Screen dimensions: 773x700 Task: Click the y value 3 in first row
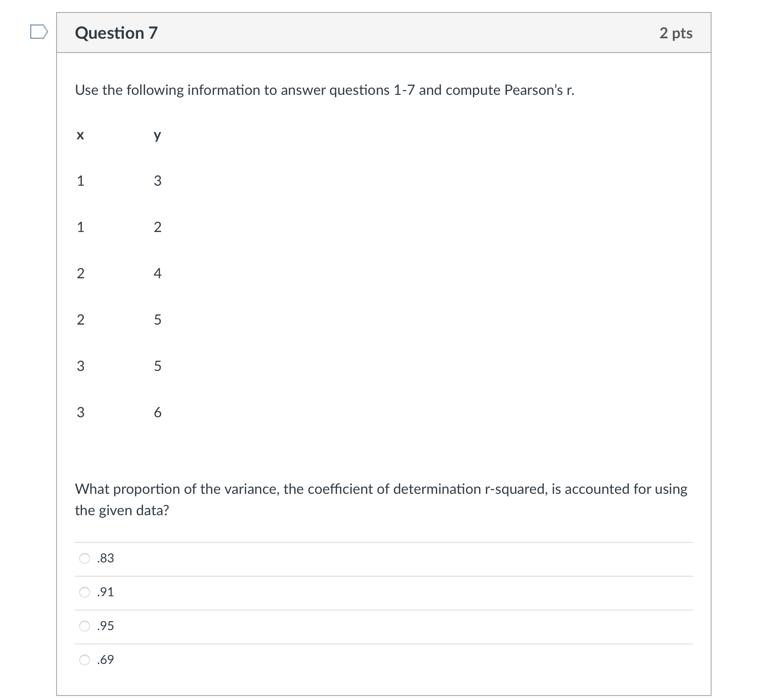point(157,181)
